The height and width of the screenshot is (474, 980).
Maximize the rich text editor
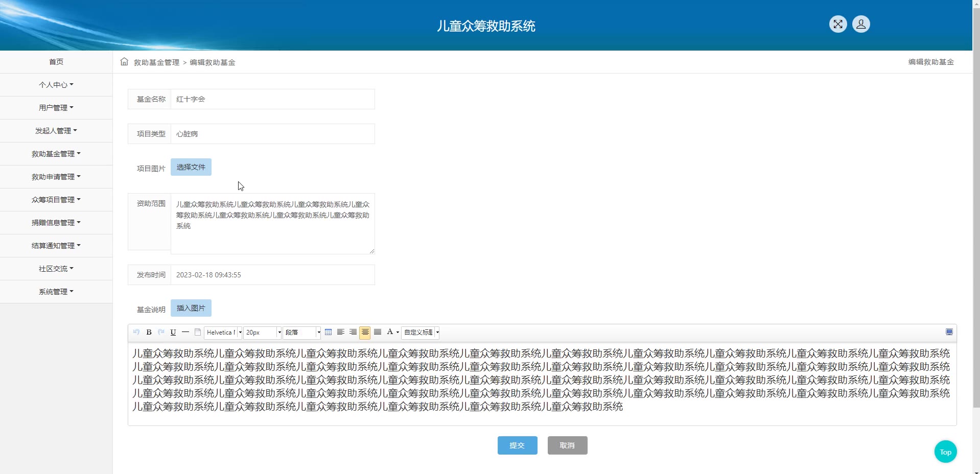pos(949,332)
